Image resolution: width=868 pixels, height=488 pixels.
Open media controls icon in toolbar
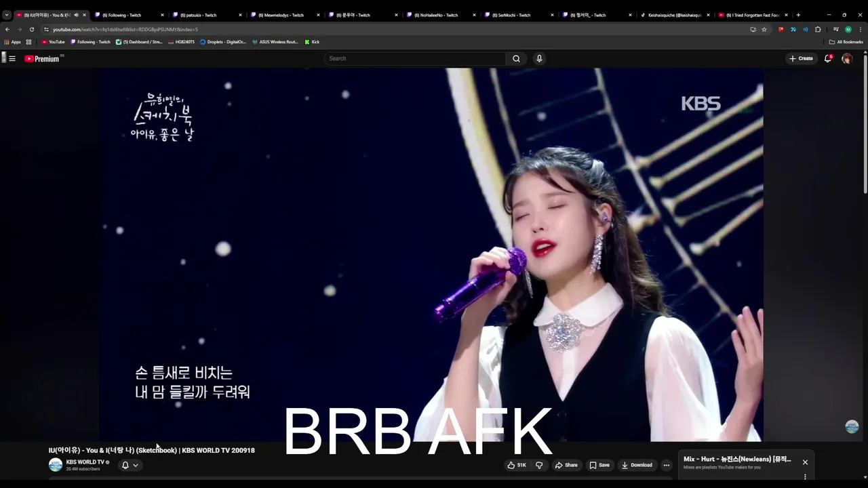pos(836,29)
